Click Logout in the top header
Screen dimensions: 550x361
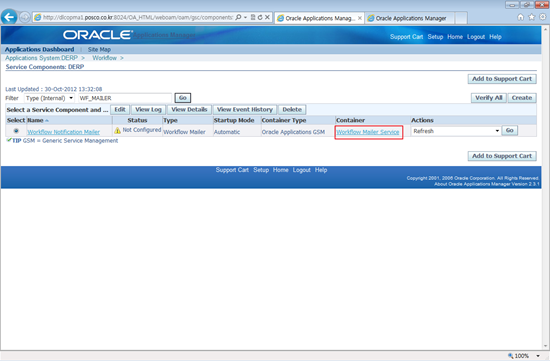pyautogui.click(x=476, y=37)
